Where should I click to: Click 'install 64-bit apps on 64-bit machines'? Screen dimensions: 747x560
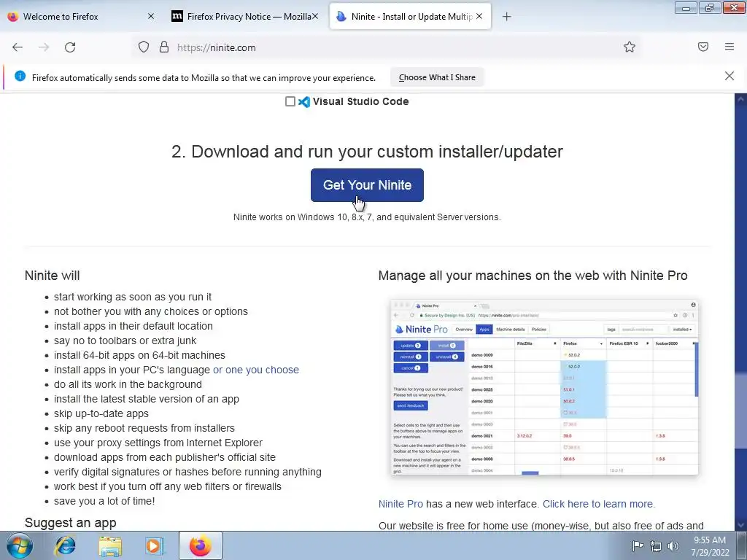tap(139, 355)
